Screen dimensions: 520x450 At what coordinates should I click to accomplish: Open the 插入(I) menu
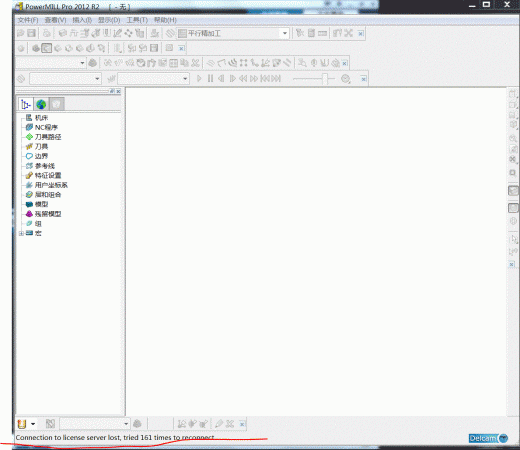click(x=82, y=20)
